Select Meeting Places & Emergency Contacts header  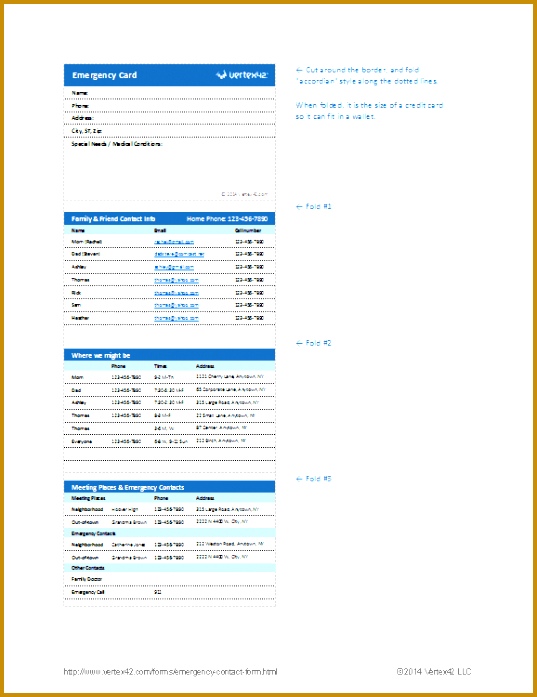tap(169, 487)
